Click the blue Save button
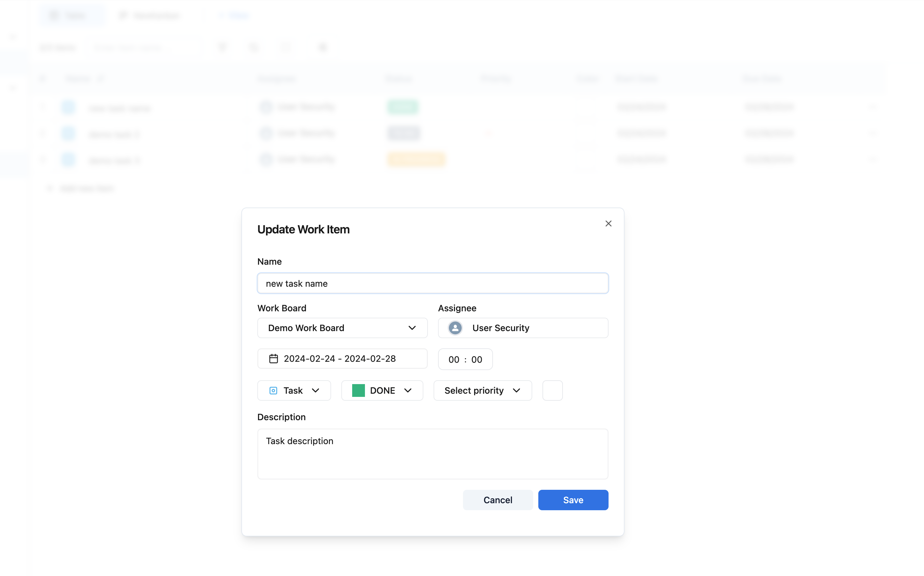Screen dimensions: 924x576 [573, 500]
